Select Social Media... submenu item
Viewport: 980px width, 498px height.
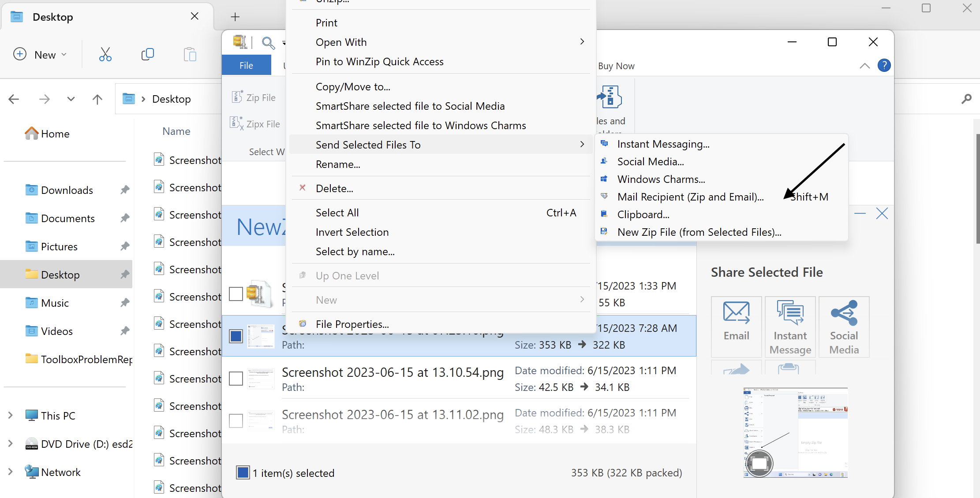pos(722,162)
